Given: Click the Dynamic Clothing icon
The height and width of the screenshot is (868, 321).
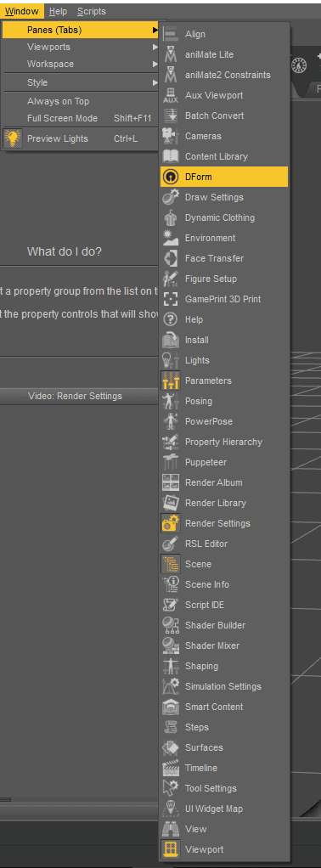Looking at the screenshot, I should (171, 217).
